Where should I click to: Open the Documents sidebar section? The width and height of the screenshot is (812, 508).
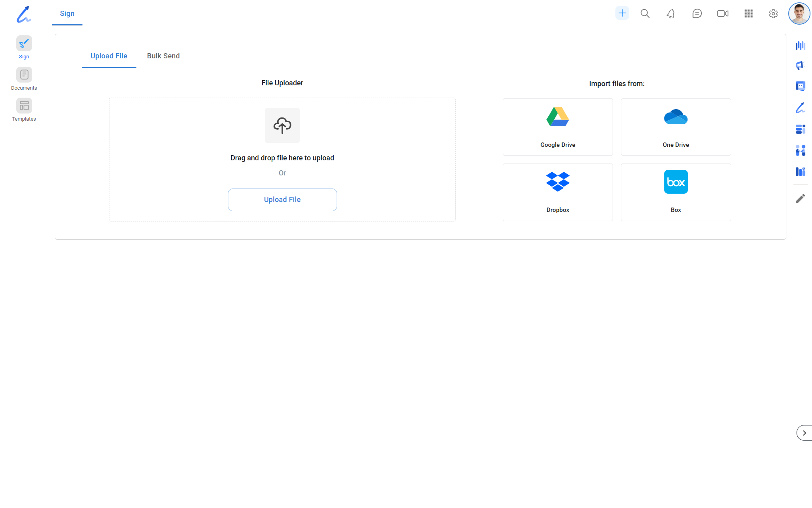(24, 75)
